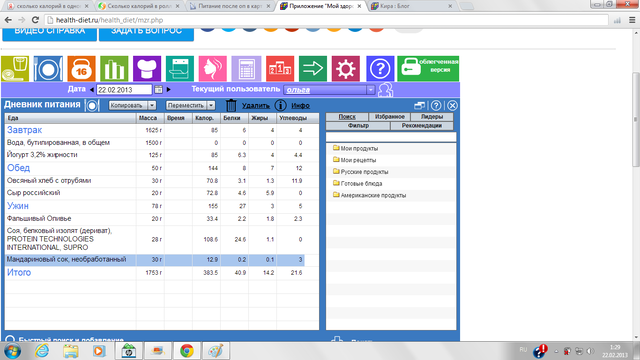Screen dimensions: 640x360
Task: Open the pink woman profile icon
Action: pyautogui.click(x=213, y=69)
